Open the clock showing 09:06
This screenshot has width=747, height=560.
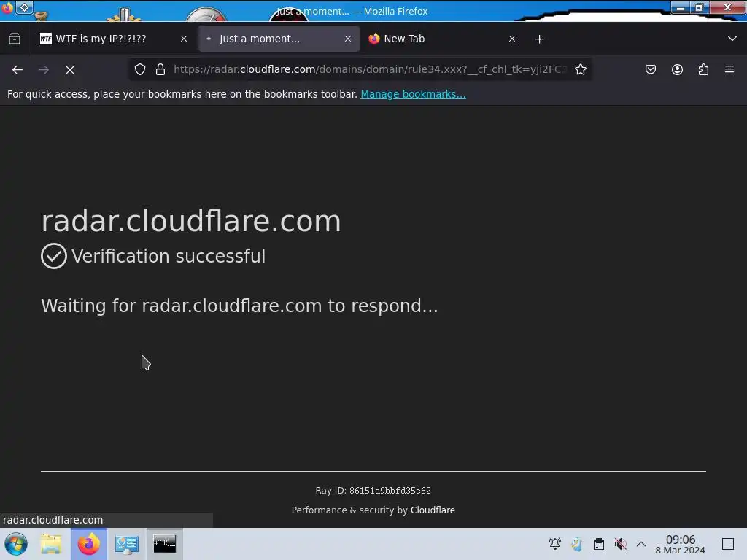coord(681,544)
